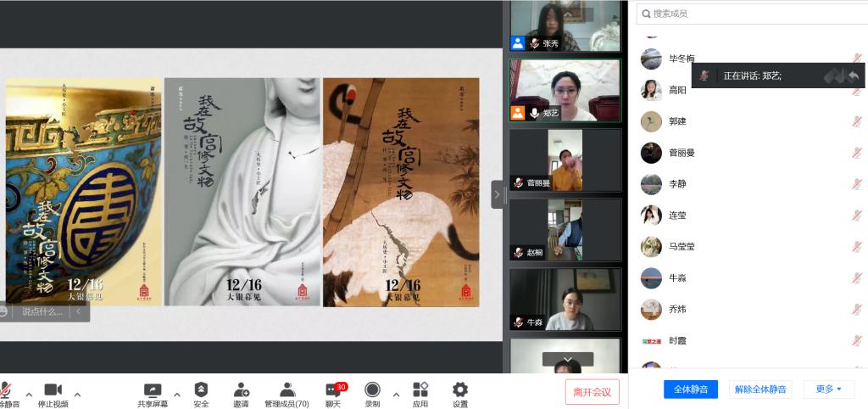Viewport: 868px width, 409px height.
Task: Select 赵桐 video thumbnail
Action: click(x=565, y=230)
